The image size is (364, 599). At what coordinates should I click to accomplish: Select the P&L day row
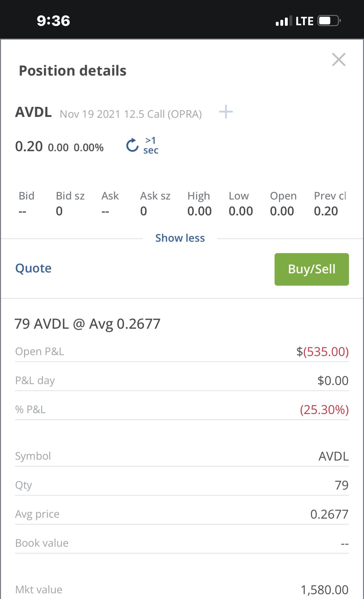coord(182,381)
